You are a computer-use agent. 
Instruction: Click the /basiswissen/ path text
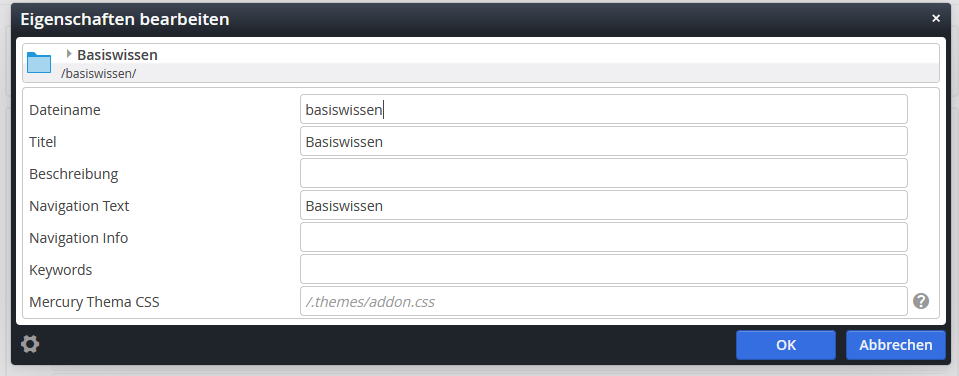[x=98, y=73]
